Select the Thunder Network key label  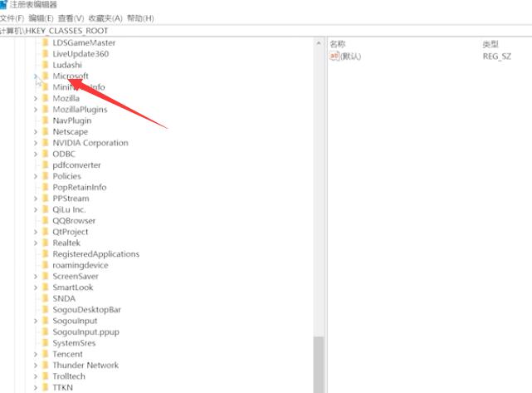click(85, 366)
